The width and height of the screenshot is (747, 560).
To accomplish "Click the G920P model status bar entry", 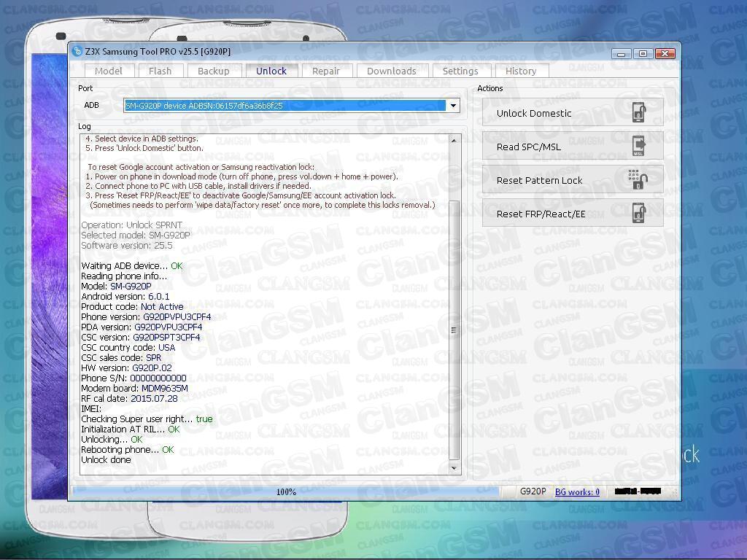I will [x=533, y=491].
